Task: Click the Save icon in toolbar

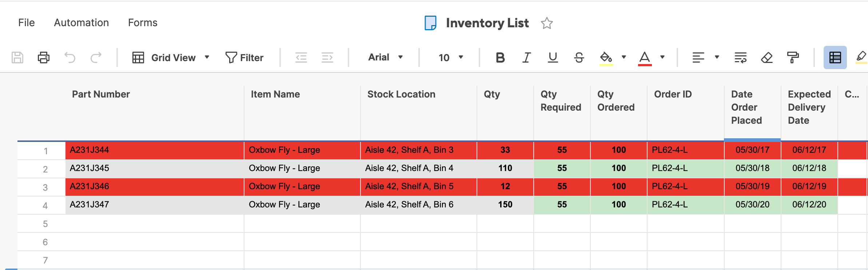Action: tap(17, 57)
